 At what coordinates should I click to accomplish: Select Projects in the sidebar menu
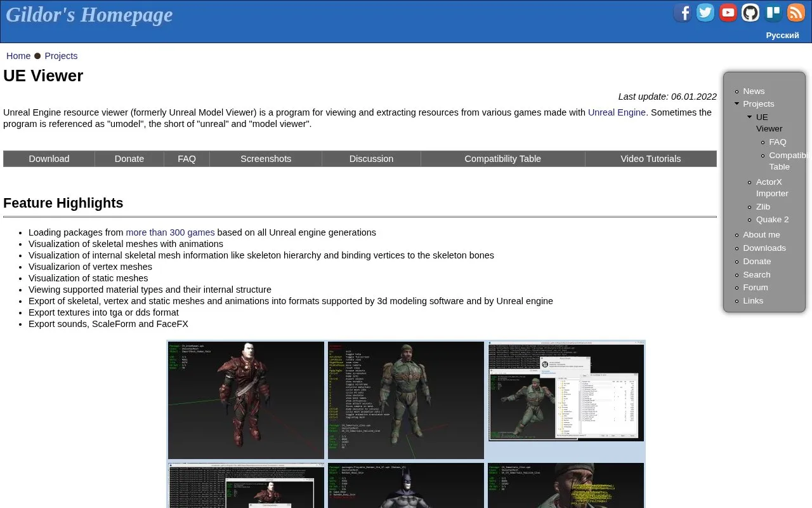759,104
